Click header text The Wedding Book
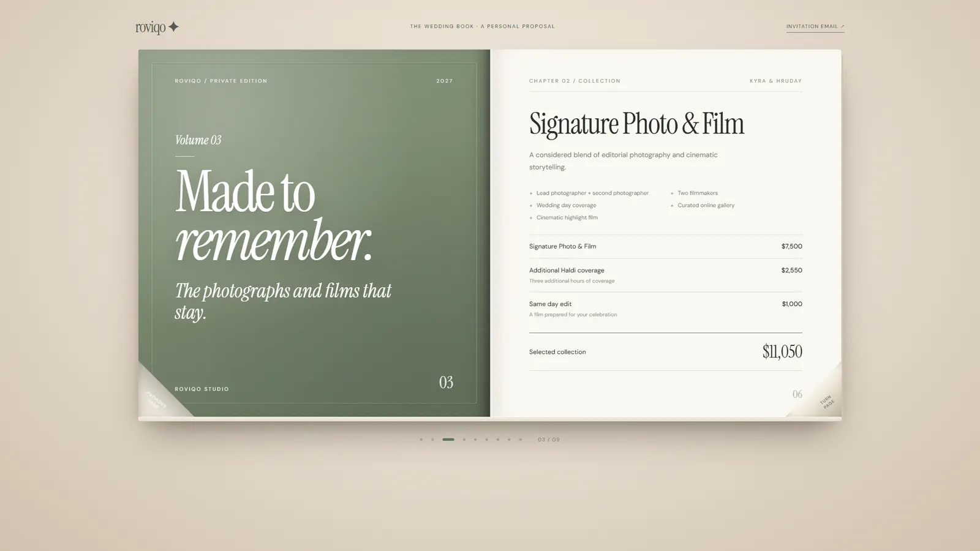 pyautogui.click(x=442, y=26)
